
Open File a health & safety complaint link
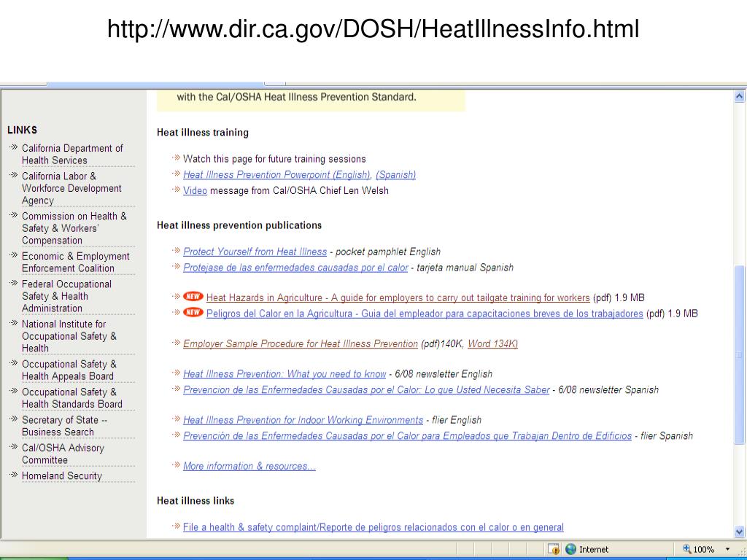tap(373, 527)
